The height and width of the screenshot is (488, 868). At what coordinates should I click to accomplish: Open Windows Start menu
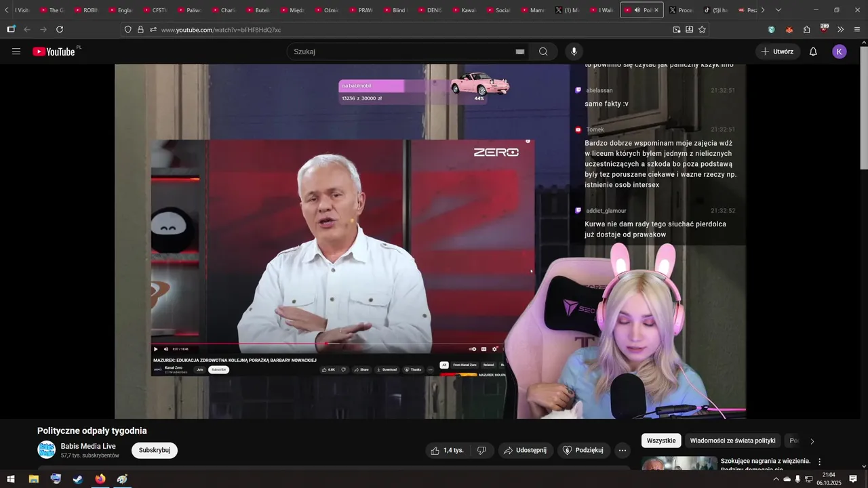pyautogui.click(x=11, y=479)
